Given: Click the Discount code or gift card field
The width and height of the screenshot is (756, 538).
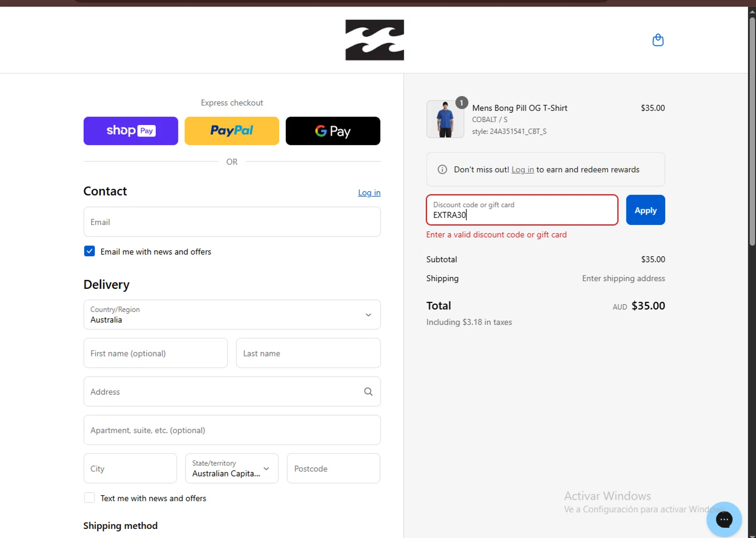Looking at the screenshot, I should (522, 210).
